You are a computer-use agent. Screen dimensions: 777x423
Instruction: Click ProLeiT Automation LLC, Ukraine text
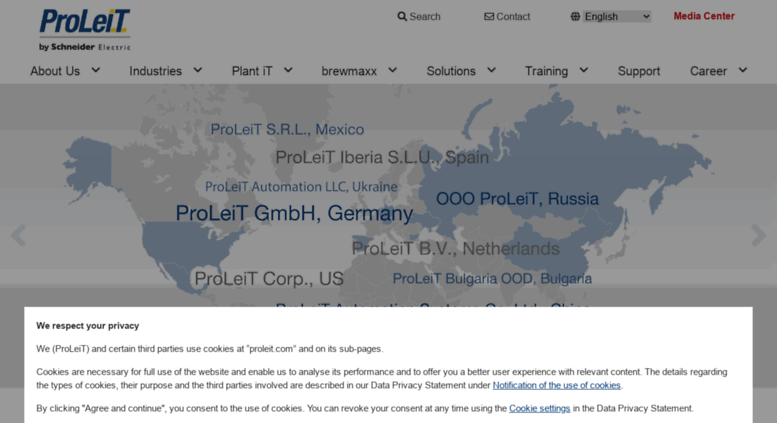pyautogui.click(x=301, y=187)
